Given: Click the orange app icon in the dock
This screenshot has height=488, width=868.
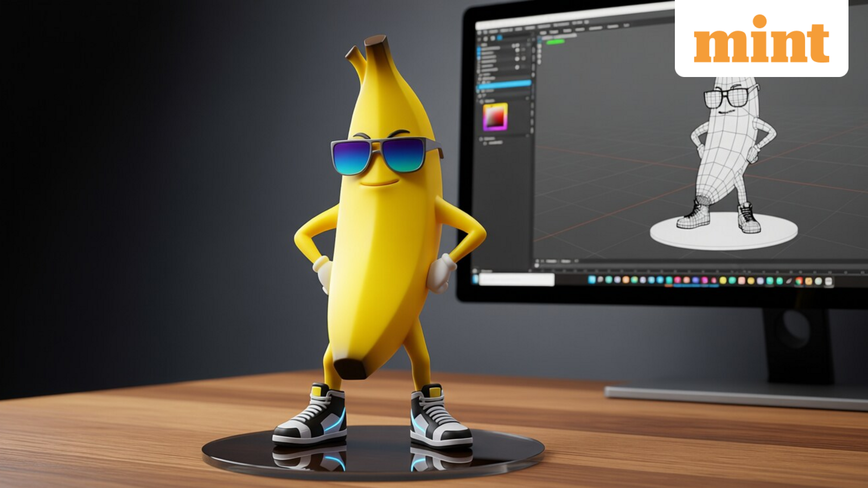Looking at the screenshot, I should pyautogui.click(x=626, y=280).
